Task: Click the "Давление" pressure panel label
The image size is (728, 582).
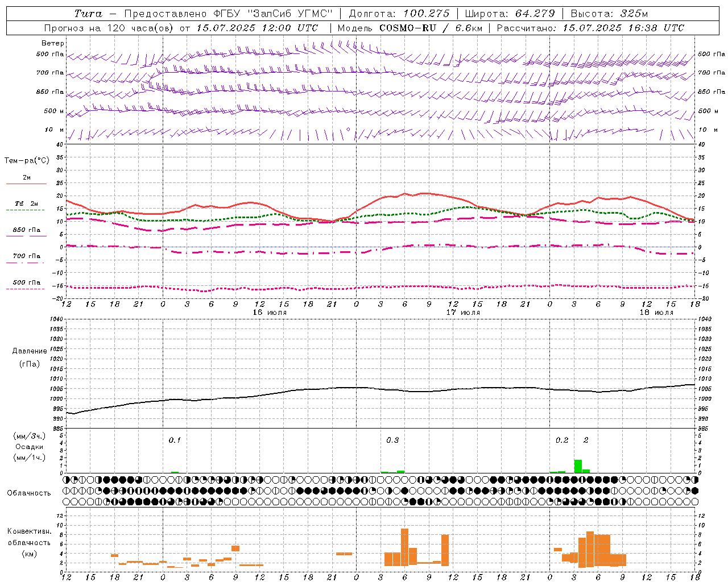Action: click(x=30, y=351)
